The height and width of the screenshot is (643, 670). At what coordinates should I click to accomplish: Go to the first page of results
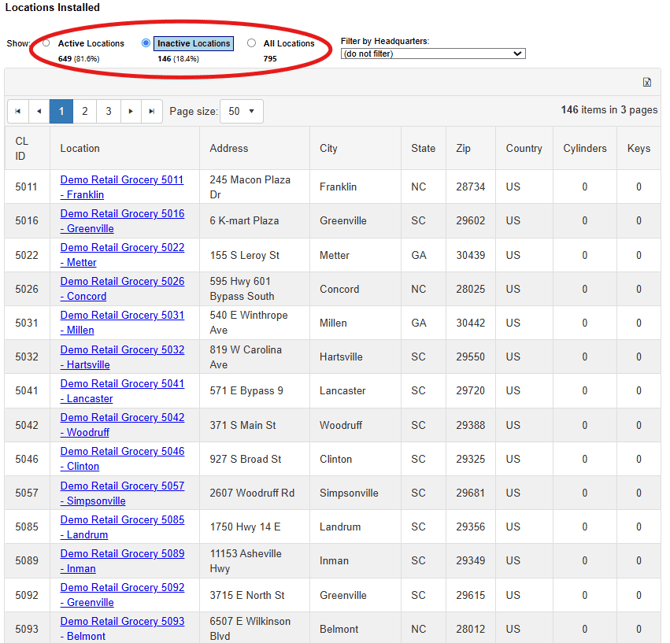click(x=18, y=112)
